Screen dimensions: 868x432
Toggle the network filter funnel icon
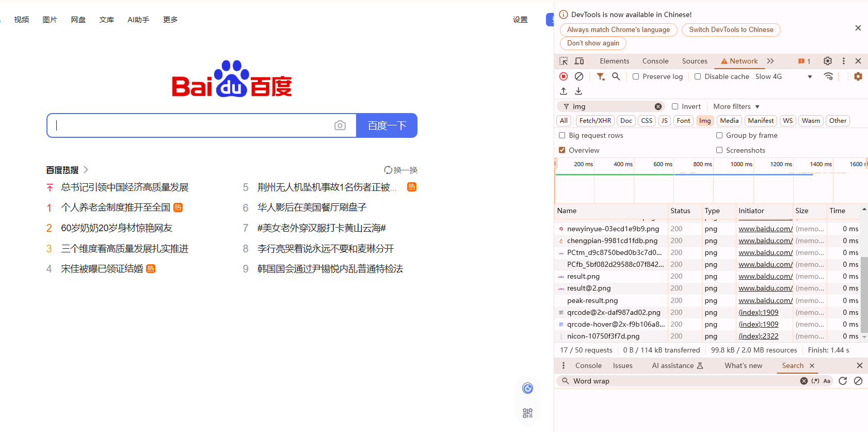pyautogui.click(x=601, y=76)
